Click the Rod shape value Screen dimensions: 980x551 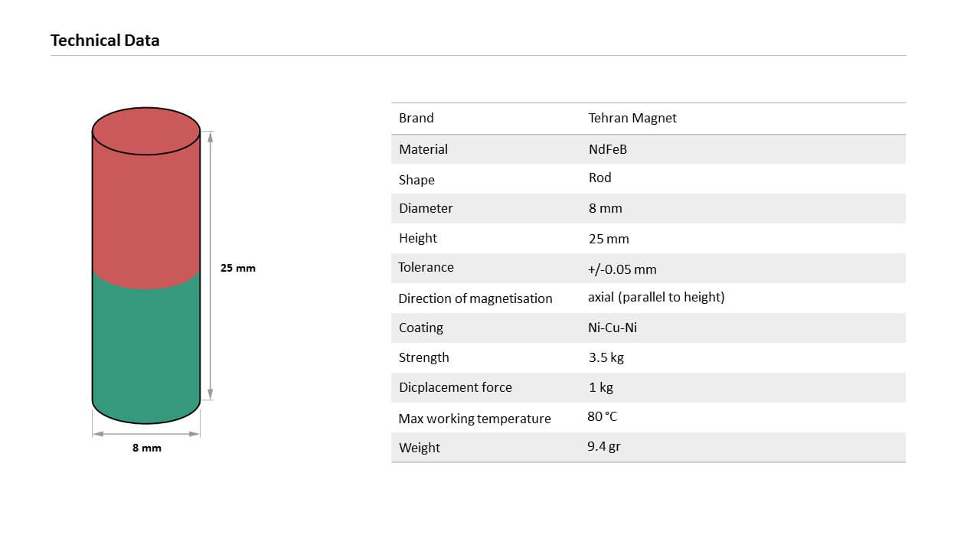[x=599, y=178]
